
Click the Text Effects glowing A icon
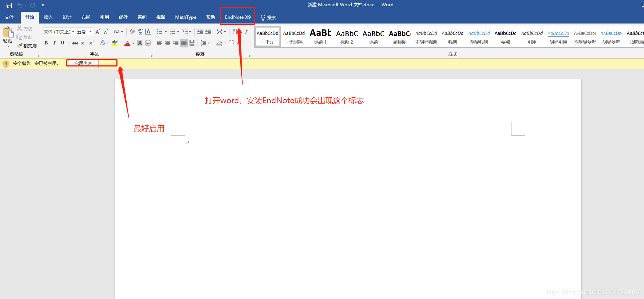(103, 43)
